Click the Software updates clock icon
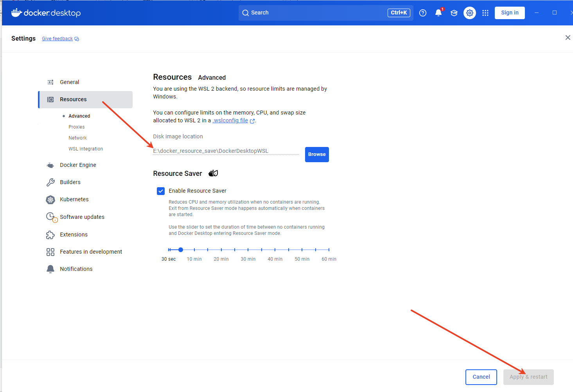This screenshot has width=573, height=392. (51, 217)
